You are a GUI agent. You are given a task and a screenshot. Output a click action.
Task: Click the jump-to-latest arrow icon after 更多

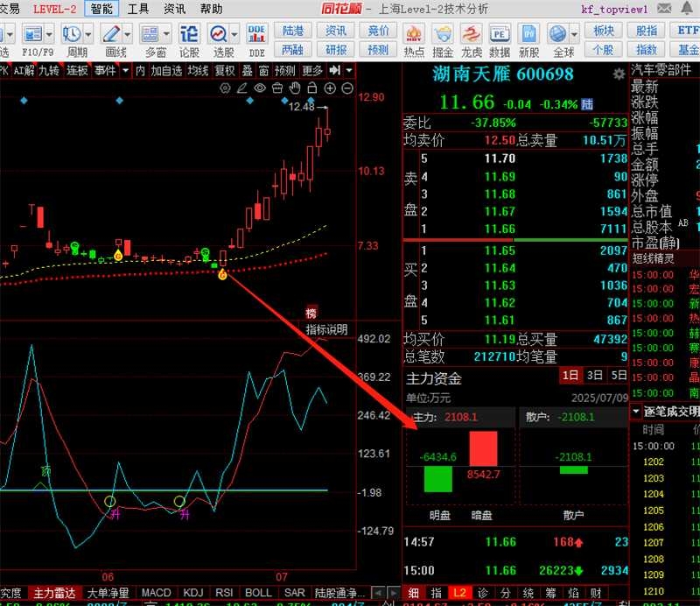334,70
